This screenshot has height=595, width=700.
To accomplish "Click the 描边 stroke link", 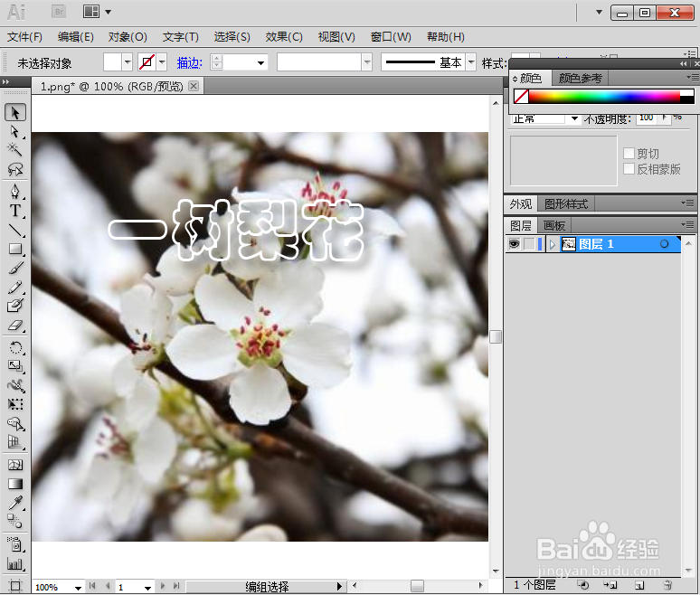I will (x=189, y=63).
